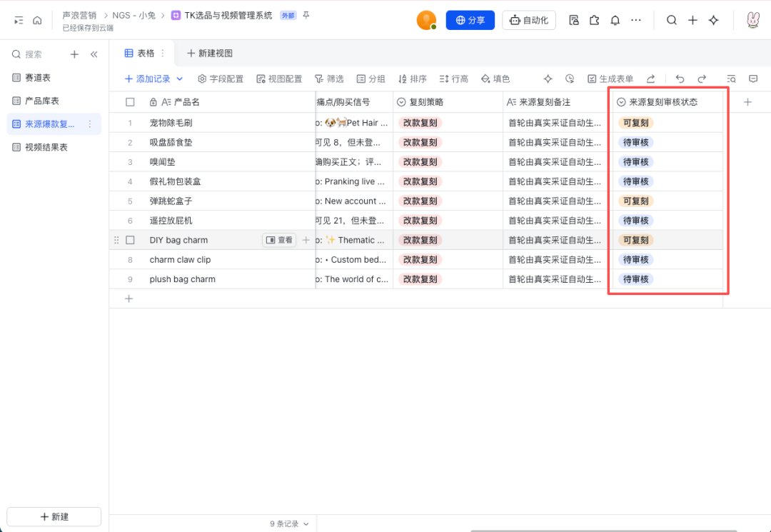Screen dimensions: 771x532
Task: Toggle the select-all checkbox in header
Action: pyautogui.click(x=130, y=102)
